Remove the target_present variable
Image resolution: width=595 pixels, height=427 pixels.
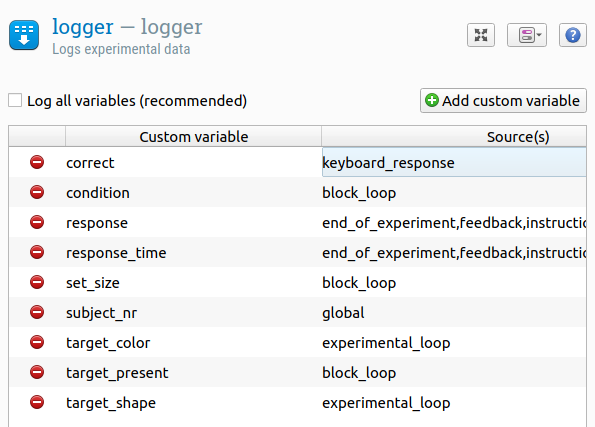click(x=37, y=372)
